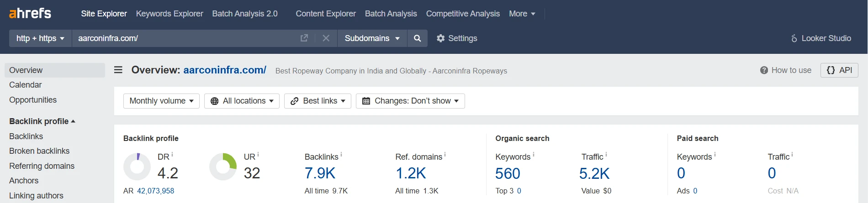Click the How to use help icon
The image size is (868, 203).
tap(764, 70)
